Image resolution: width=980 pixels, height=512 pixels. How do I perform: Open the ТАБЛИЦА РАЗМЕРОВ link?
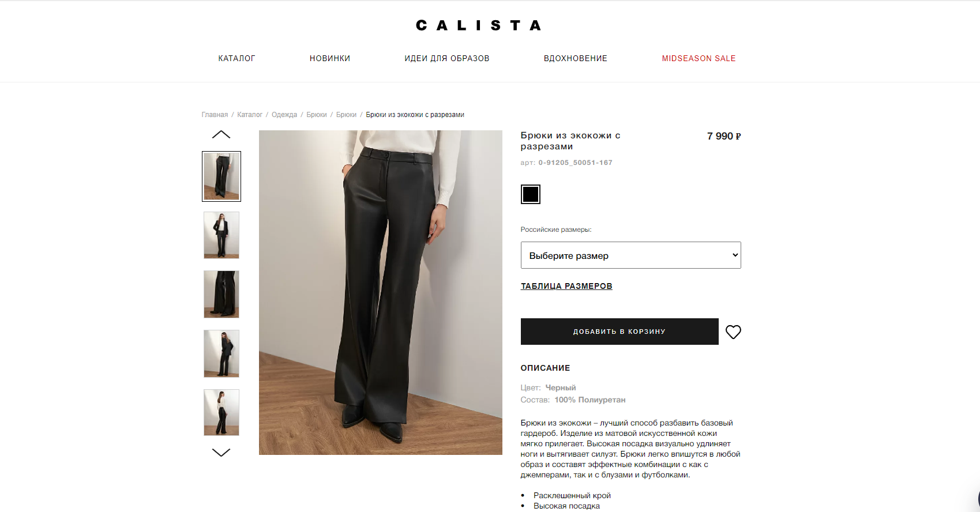coord(566,286)
